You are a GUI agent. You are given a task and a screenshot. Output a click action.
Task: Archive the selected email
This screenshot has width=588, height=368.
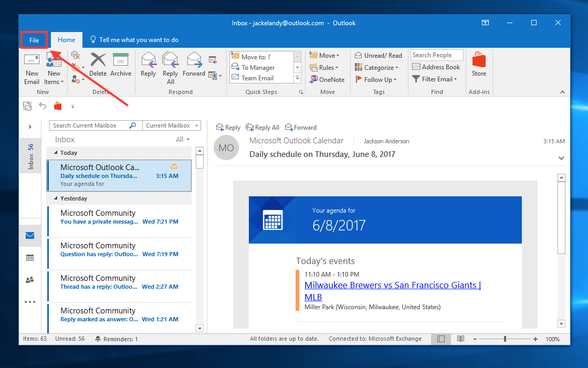coord(121,65)
